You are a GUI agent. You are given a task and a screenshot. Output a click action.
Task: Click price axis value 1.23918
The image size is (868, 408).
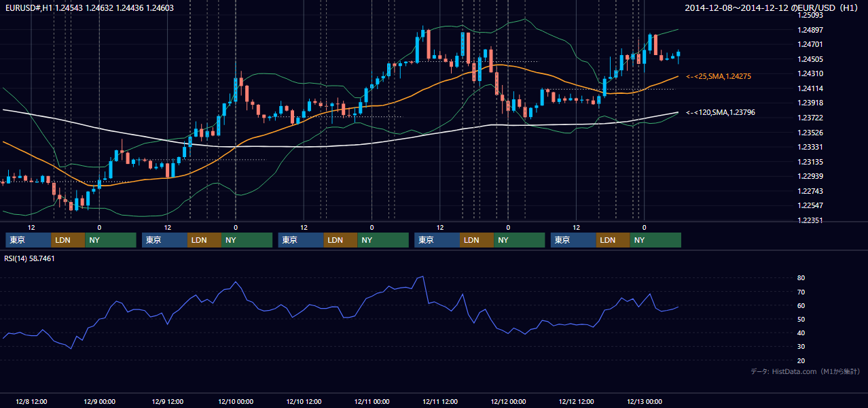pyautogui.click(x=810, y=103)
